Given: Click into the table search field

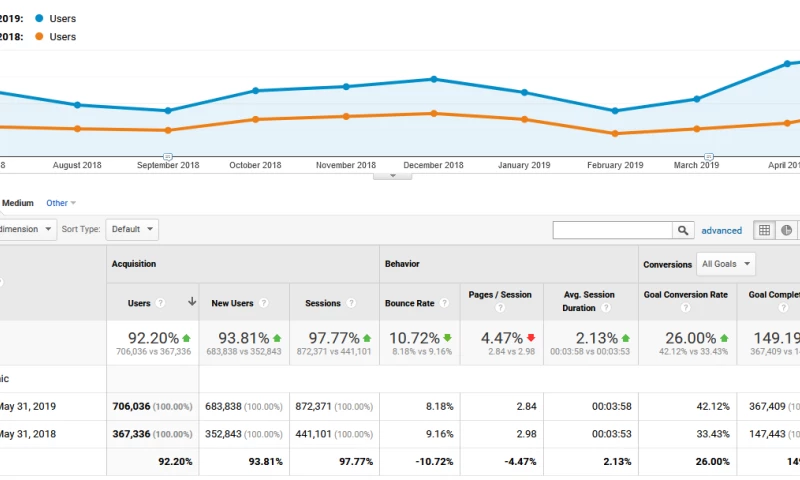Looking at the screenshot, I should pyautogui.click(x=612, y=230).
